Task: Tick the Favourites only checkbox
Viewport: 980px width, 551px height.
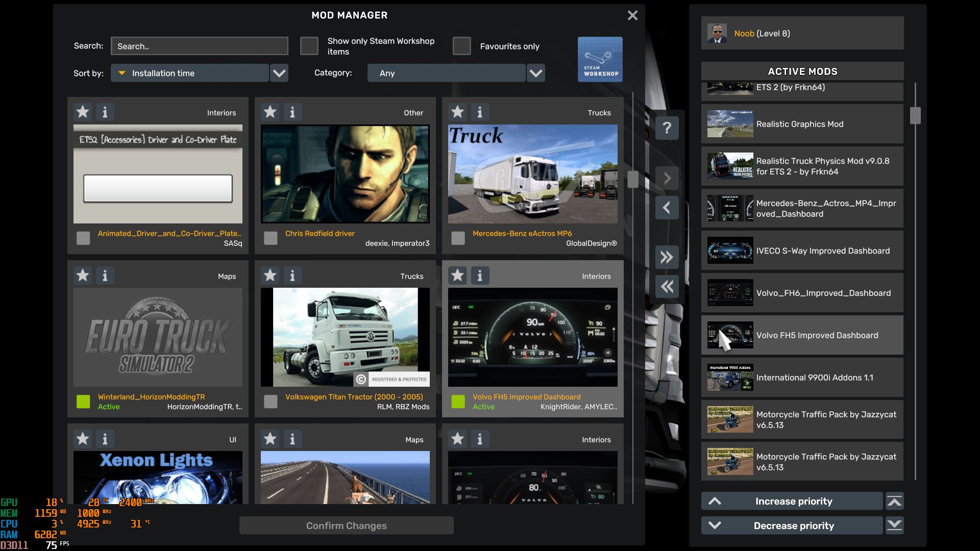Action: click(461, 46)
